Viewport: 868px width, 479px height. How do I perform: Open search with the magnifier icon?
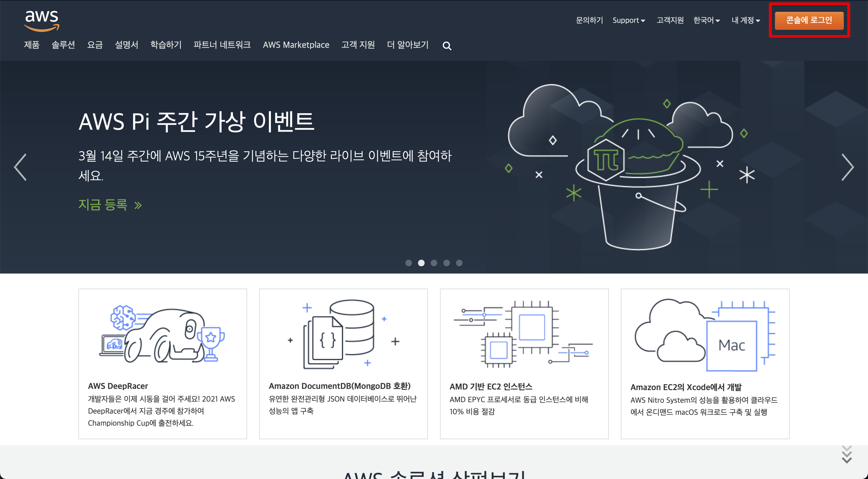coord(447,46)
